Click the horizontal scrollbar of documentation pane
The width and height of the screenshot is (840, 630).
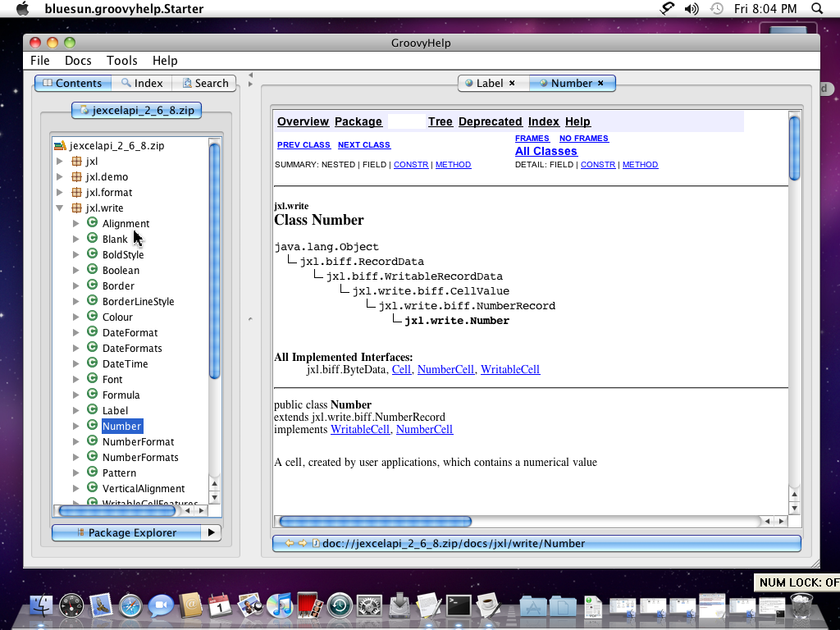pyautogui.click(x=375, y=521)
